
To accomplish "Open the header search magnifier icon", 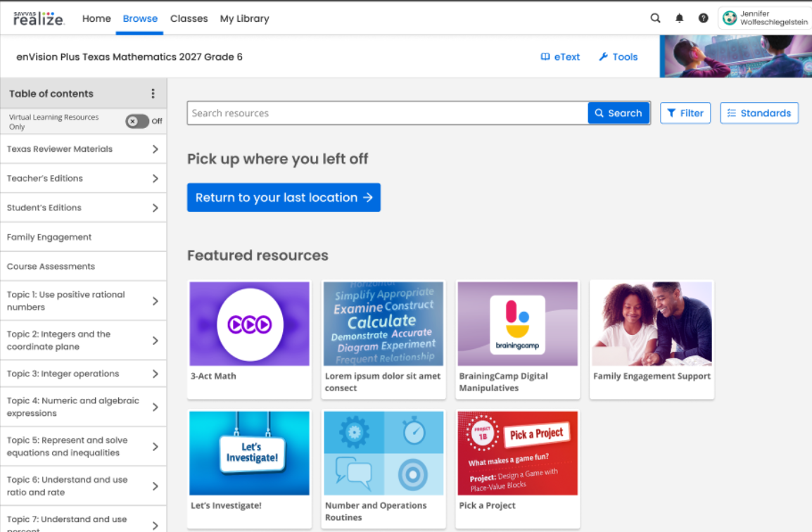I will tap(655, 18).
